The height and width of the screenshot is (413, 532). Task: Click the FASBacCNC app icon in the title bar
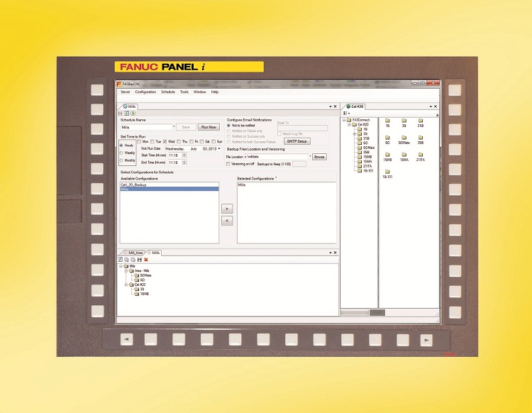(x=119, y=84)
